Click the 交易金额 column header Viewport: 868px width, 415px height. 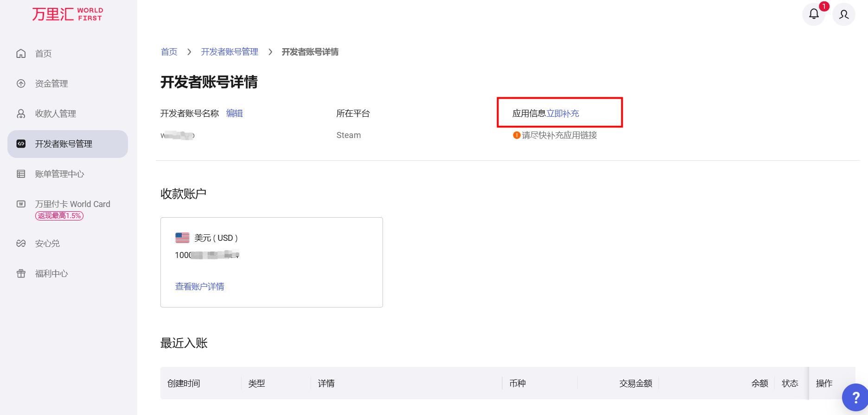pos(635,384)
